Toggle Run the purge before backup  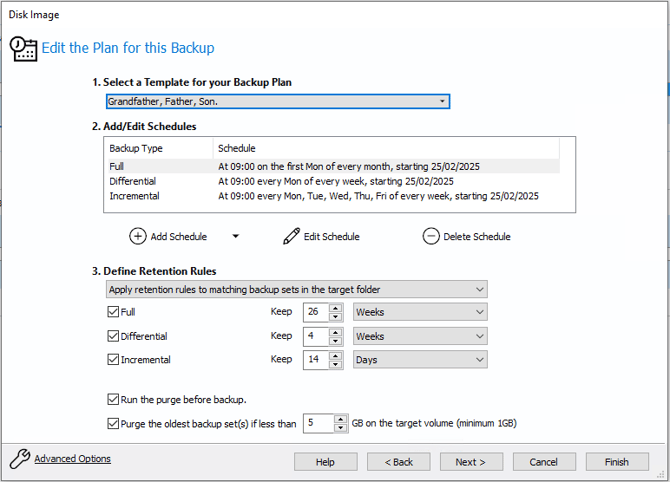click(112, 399)
